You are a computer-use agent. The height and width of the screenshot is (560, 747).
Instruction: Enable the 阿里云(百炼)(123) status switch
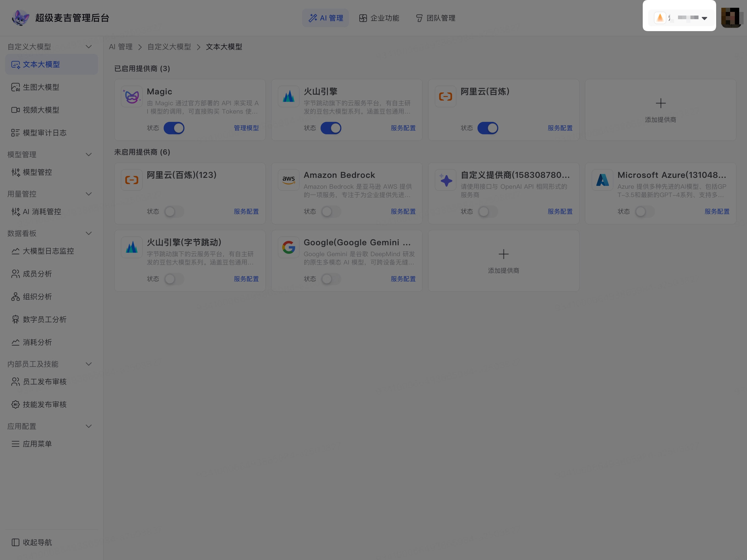pos(174,212)
